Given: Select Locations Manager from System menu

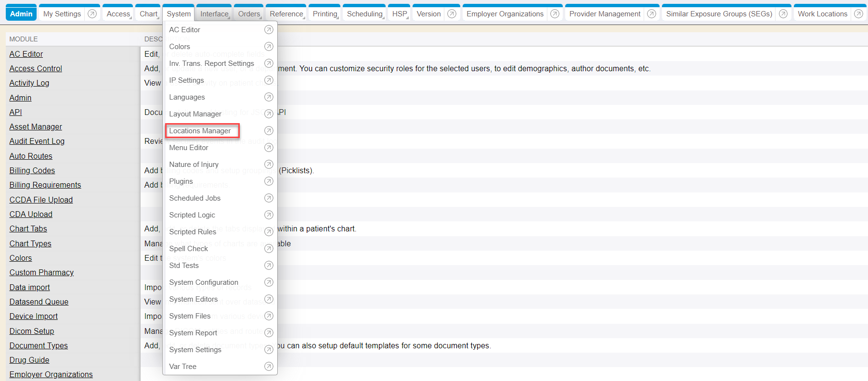Looking at the screenshot, I should [x=200, y=131].
